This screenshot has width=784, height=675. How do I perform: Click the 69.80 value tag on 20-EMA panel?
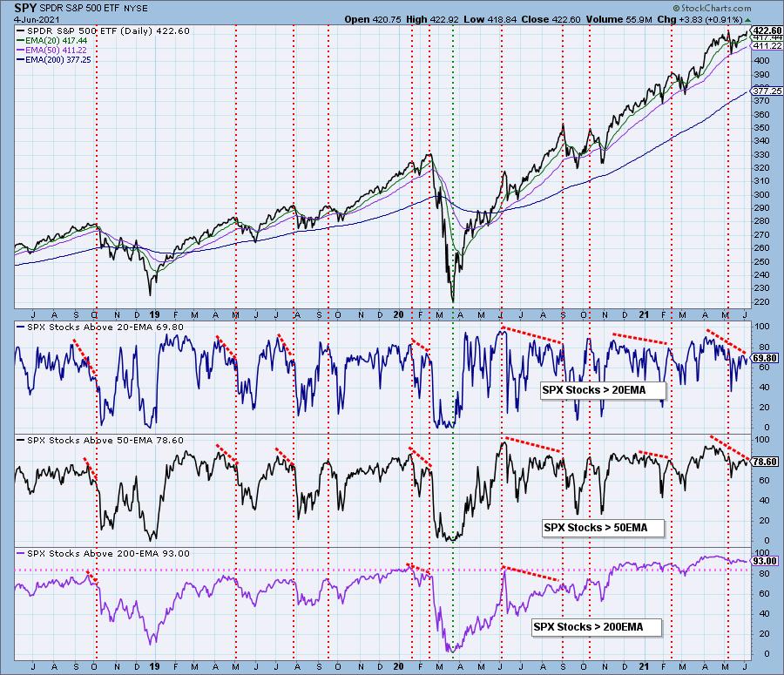[765, 358]
